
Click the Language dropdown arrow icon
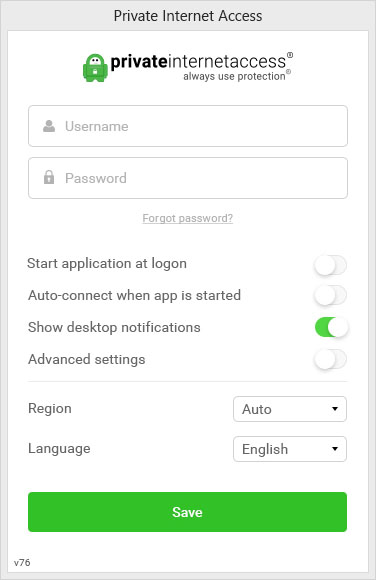[x=335, y=449]
